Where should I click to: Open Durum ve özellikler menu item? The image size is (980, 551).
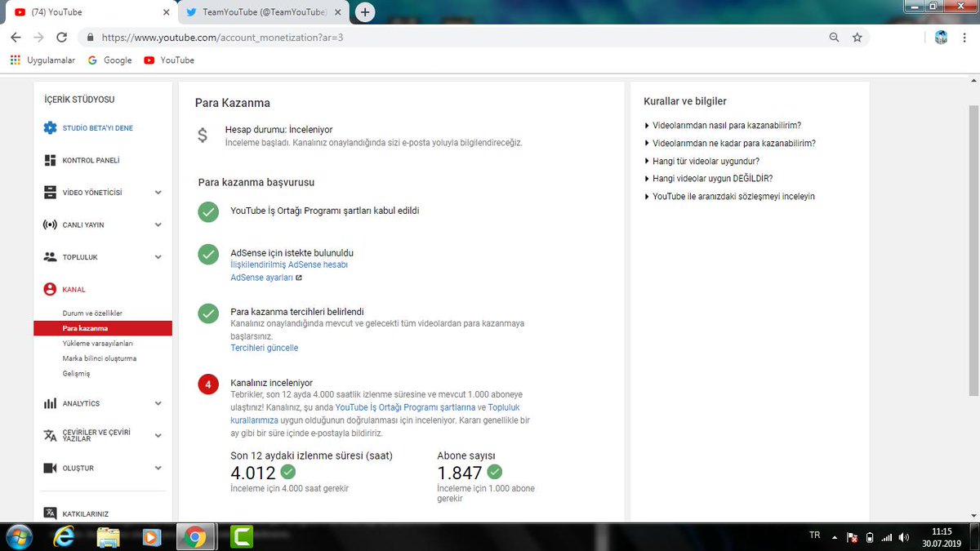pos(92,313)
